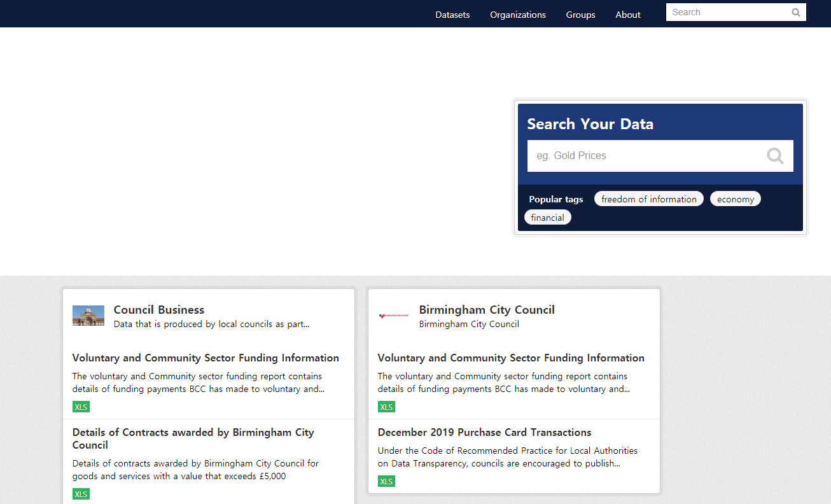Click the magnifier icon in top navigation search
This screenshot has width=831, height=504.
click(x=795, y=12)
